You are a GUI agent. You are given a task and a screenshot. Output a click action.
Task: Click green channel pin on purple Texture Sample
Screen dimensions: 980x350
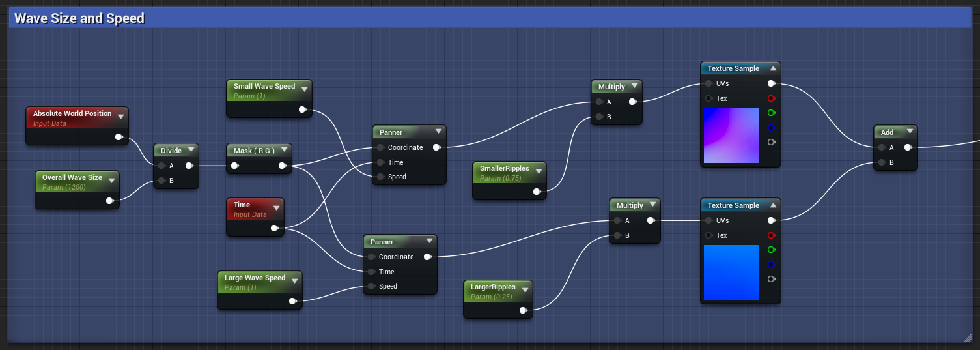772,113
